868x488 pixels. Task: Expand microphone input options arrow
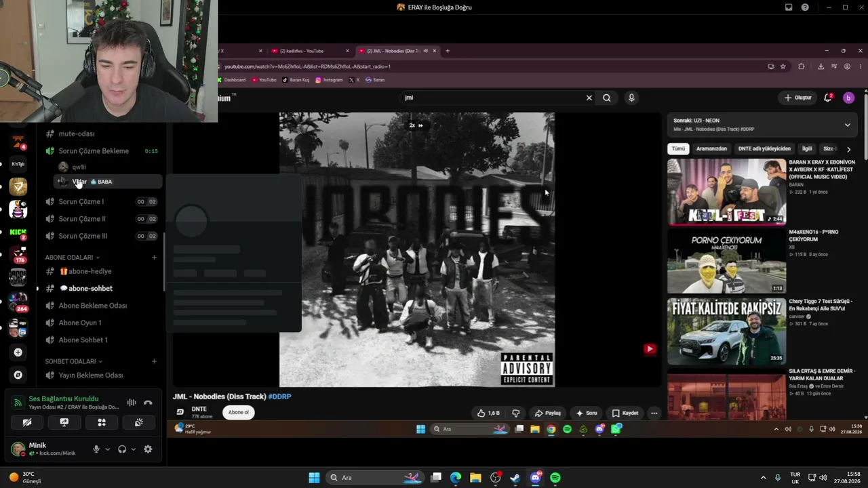point(107,449)
